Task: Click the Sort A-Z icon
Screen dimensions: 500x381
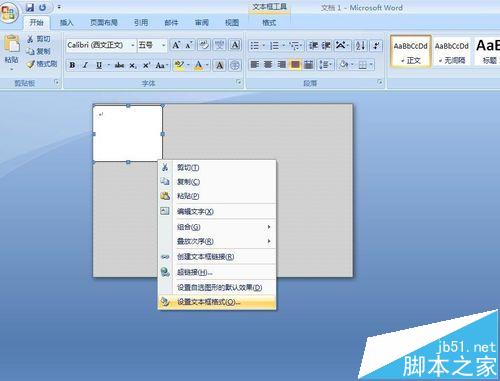Action: coord(361,45)
